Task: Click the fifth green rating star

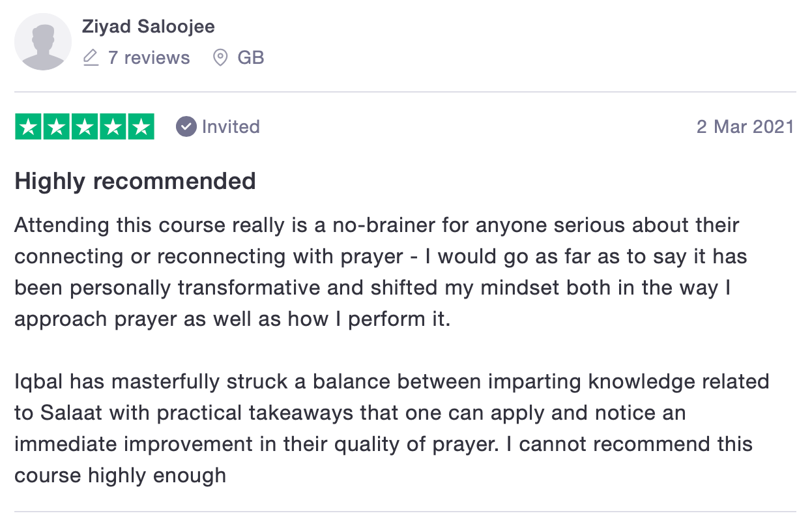Action: click(x=140, y=126)
